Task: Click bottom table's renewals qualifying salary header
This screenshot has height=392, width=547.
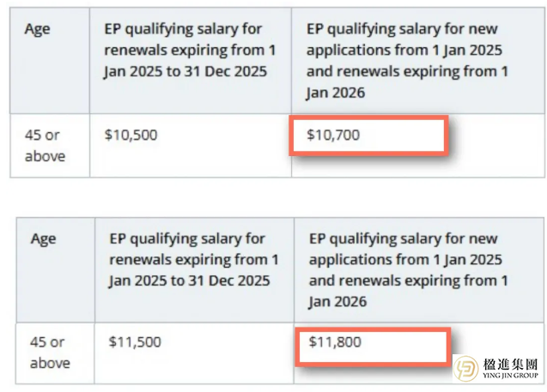Action: click(193, 260)
